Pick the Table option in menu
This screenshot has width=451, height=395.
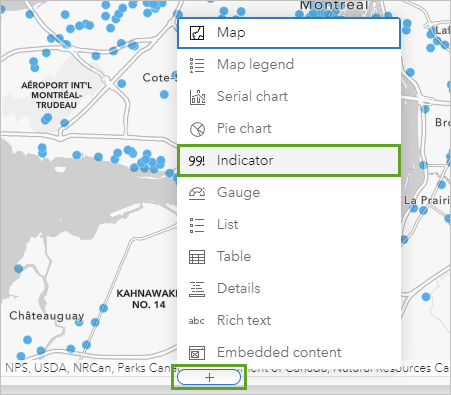[x=289, y=257]
